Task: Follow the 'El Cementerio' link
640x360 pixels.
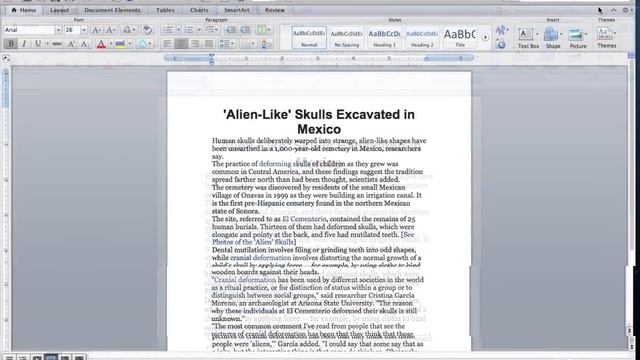Action: (304, 219)
